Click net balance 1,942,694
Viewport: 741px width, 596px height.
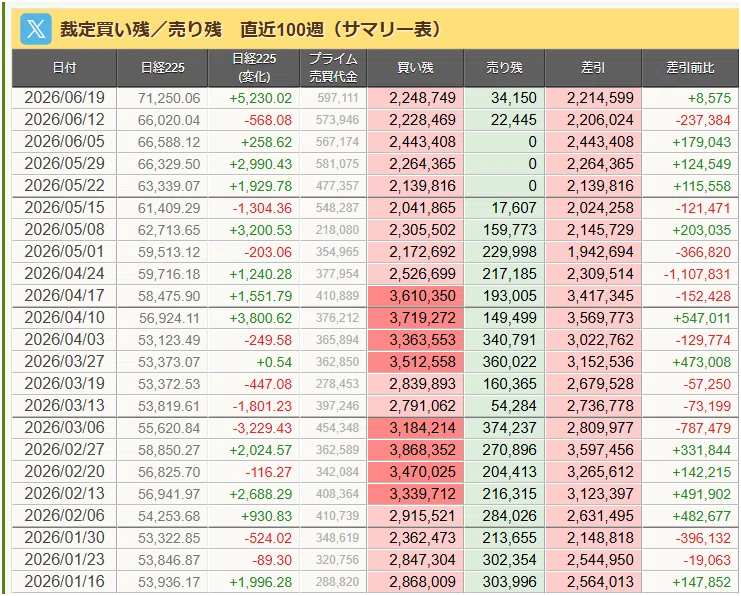600,252
